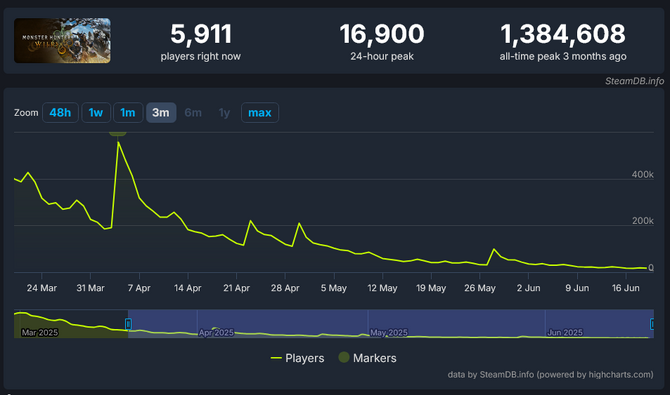Viewport: 670px width, 395px height.
Task: Click the 14 Apr axis label
Action: [x=188, y=288]
